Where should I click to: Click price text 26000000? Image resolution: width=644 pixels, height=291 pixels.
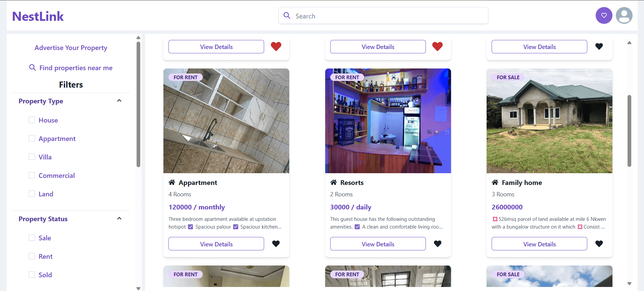point(507,207)
